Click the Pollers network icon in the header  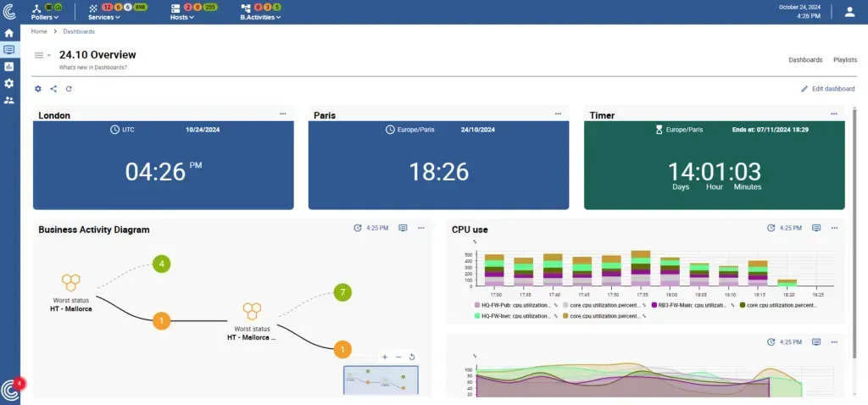(x=36, y=8)
